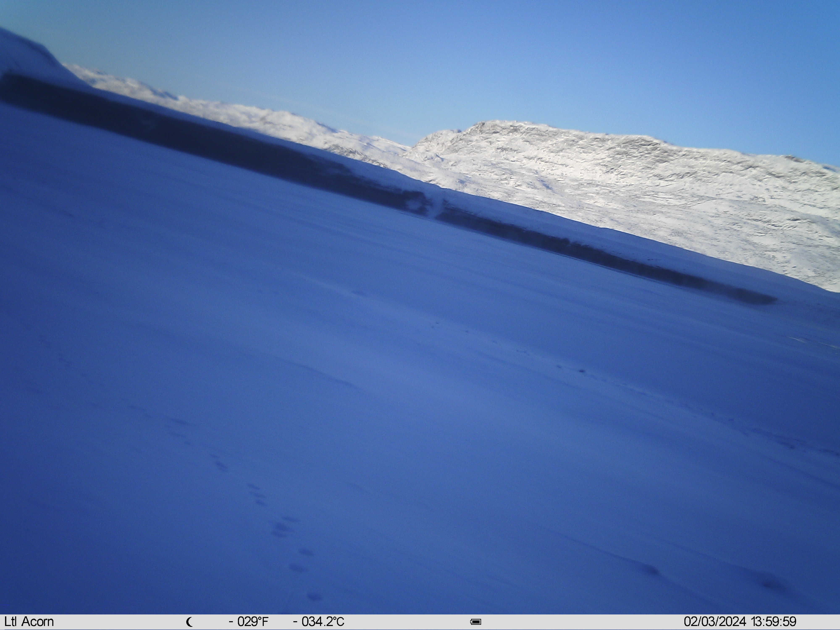Click the -034.2°C temperature reading
840x630 pixels.
pyautogui.click(x=319, y=622)
